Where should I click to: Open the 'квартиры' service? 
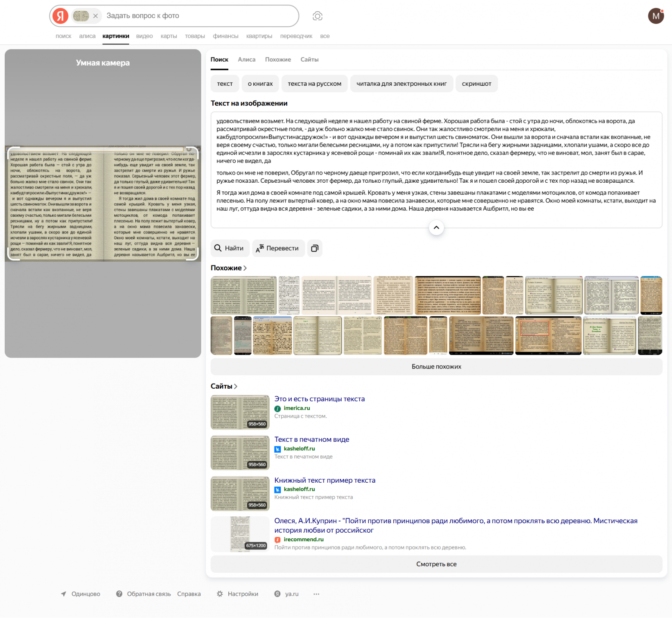pos(259,36)
